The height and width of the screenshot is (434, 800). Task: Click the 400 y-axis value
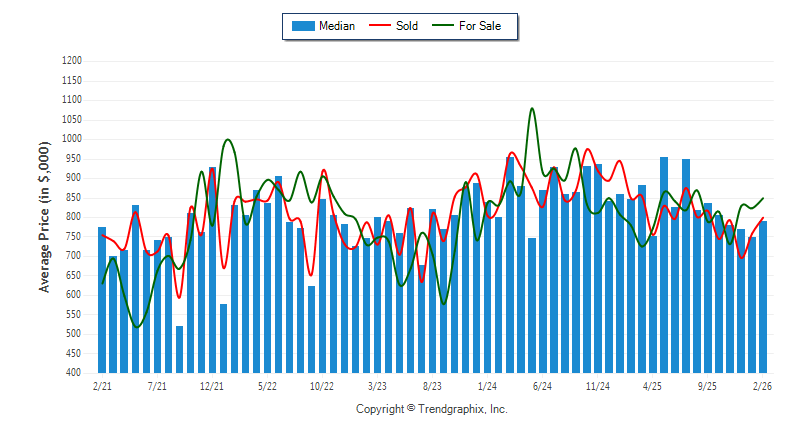pyautogui.click(x=74, y=373)
